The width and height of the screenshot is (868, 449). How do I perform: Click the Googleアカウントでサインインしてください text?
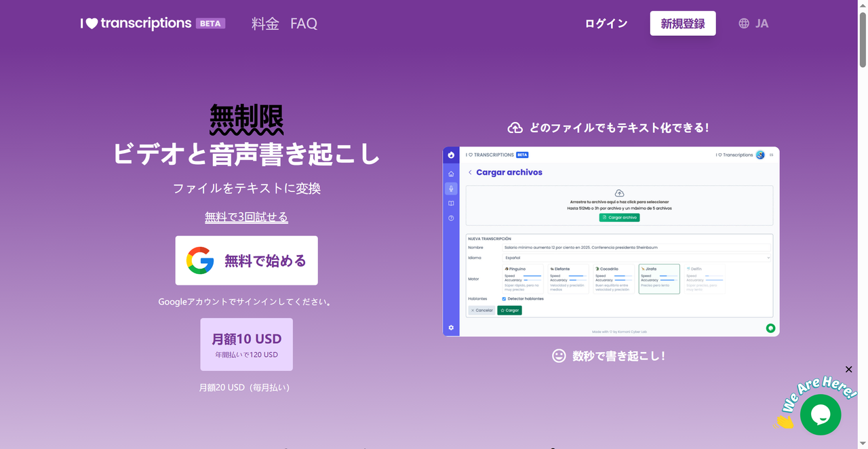pyautogui.click(x=246, y=302)
